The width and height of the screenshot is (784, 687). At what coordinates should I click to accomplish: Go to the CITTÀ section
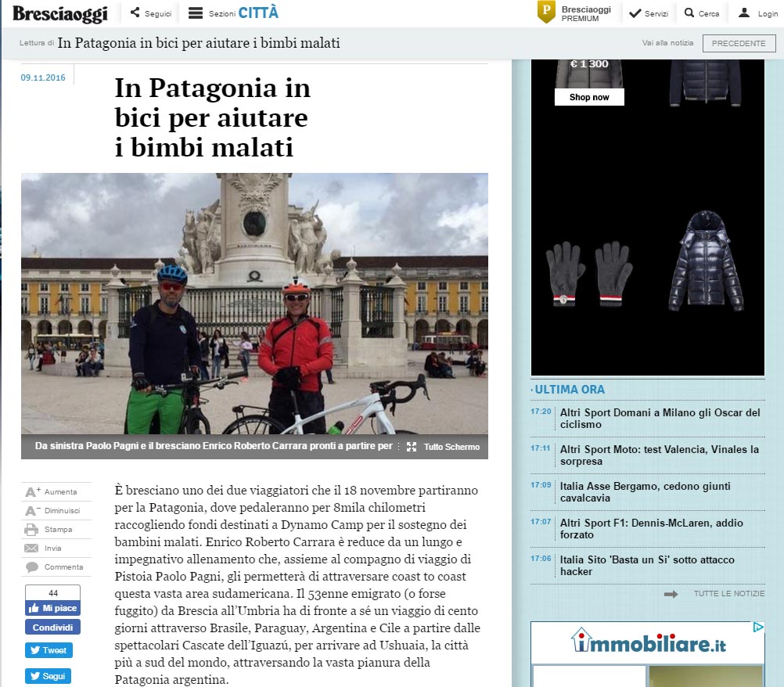pyautogui.click(x=258, y=13)
